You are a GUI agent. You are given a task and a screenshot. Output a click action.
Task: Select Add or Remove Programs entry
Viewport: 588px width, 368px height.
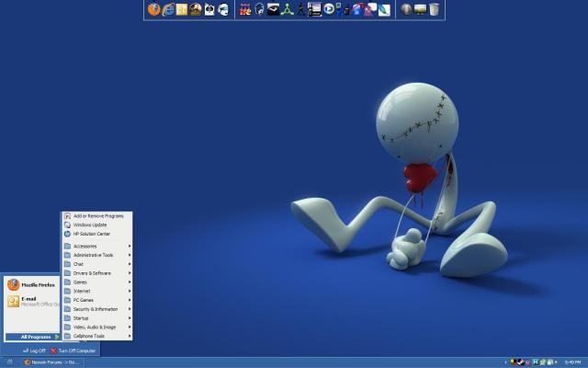click(97, 216)
